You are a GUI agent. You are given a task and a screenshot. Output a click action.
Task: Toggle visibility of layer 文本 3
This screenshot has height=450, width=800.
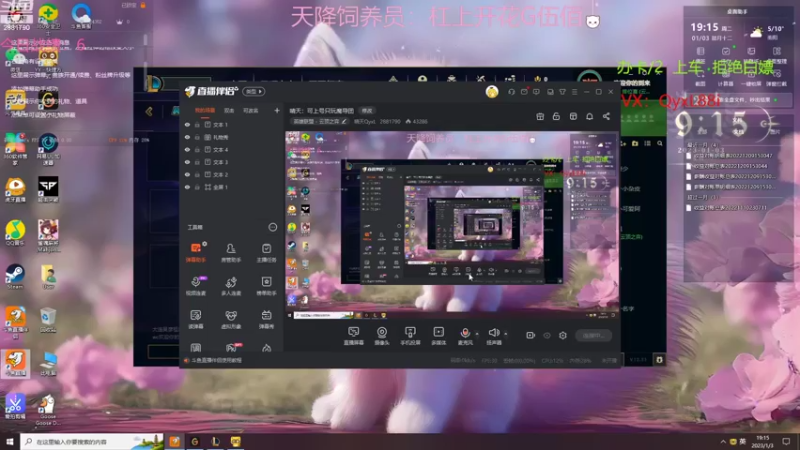click(187, 162)
